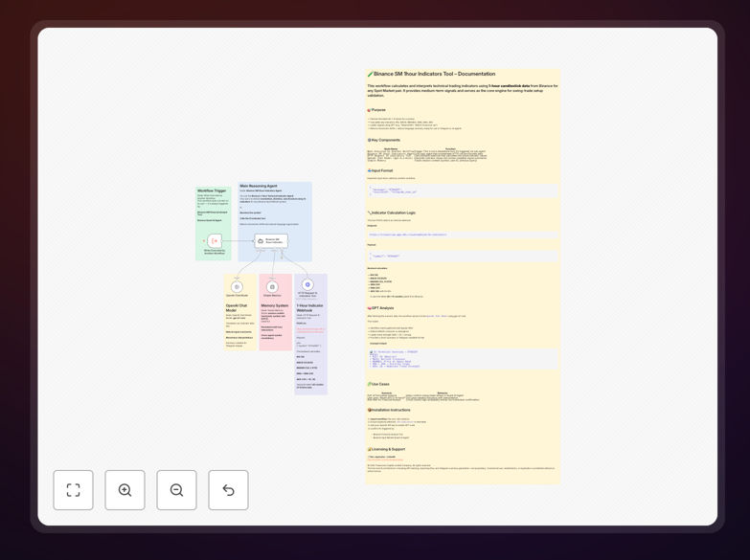Viewport: 750px width, 560px height.
Task: Click the OpenAI Chat Model sticky note heading
Action: (237, 308)
